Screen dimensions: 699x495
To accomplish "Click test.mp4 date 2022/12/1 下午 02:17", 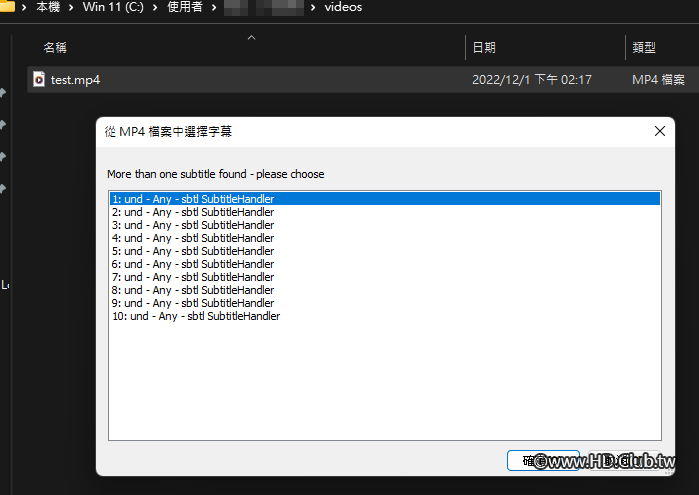I will [x=532, y=80].
